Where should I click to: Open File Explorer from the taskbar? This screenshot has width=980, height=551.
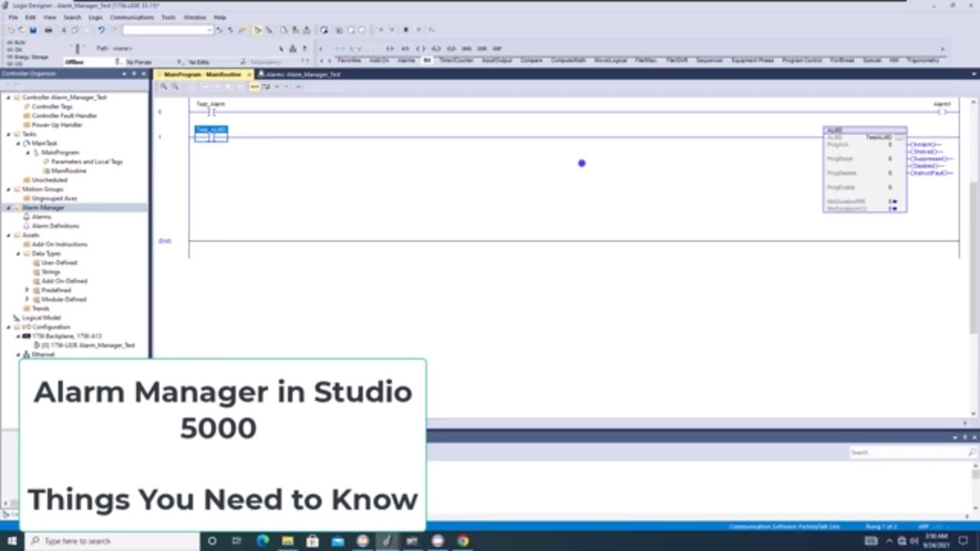(x=288, y=541)
